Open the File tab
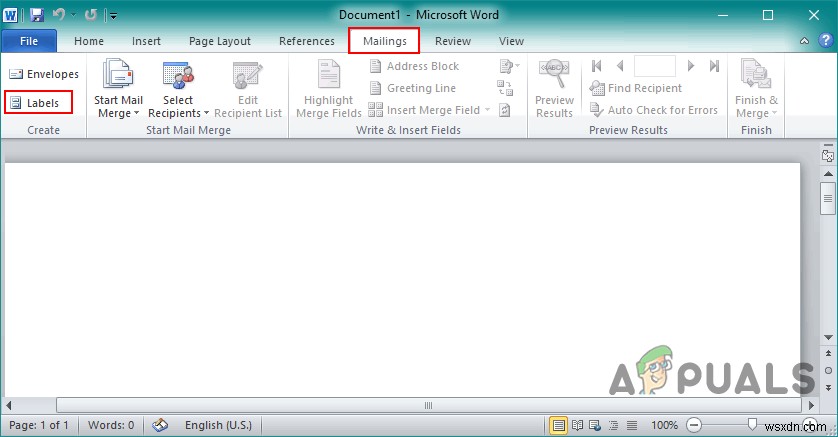The width and height of the screenshot is (838, 437). click(x=29, y=41)
